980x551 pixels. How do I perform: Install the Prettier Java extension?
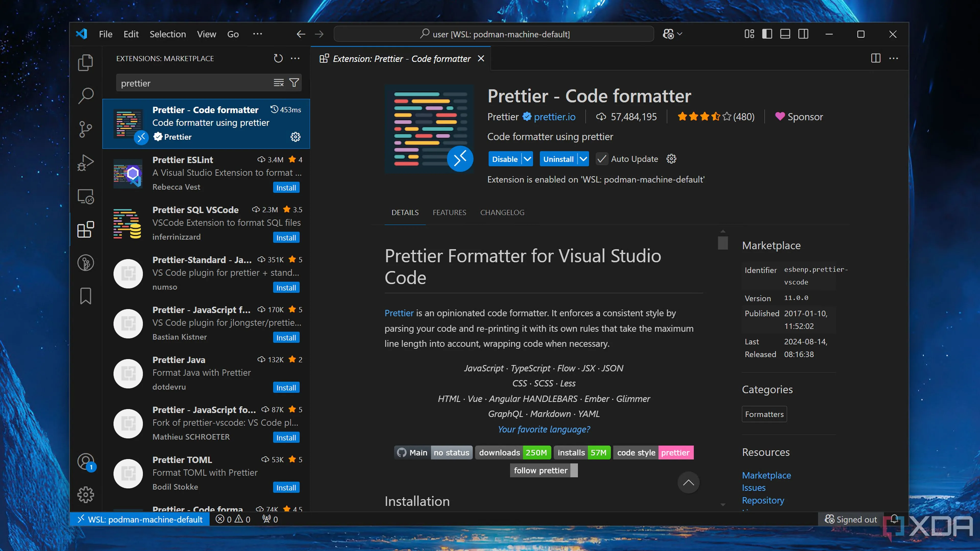(286, 387)
